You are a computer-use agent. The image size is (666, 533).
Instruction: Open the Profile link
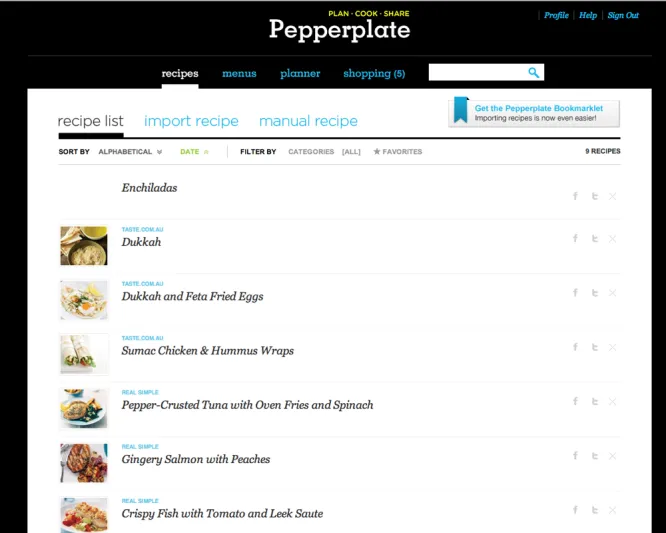click(556, 15)
